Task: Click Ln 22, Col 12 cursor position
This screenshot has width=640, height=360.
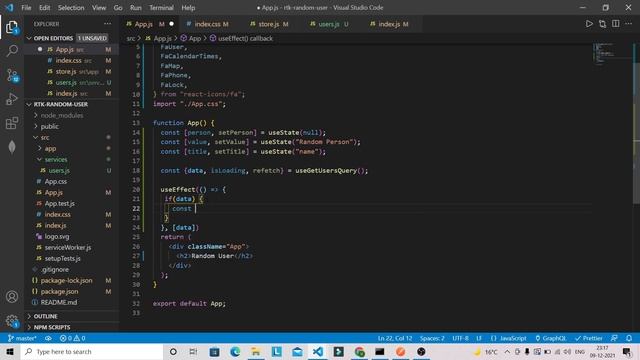Action: 395,338
